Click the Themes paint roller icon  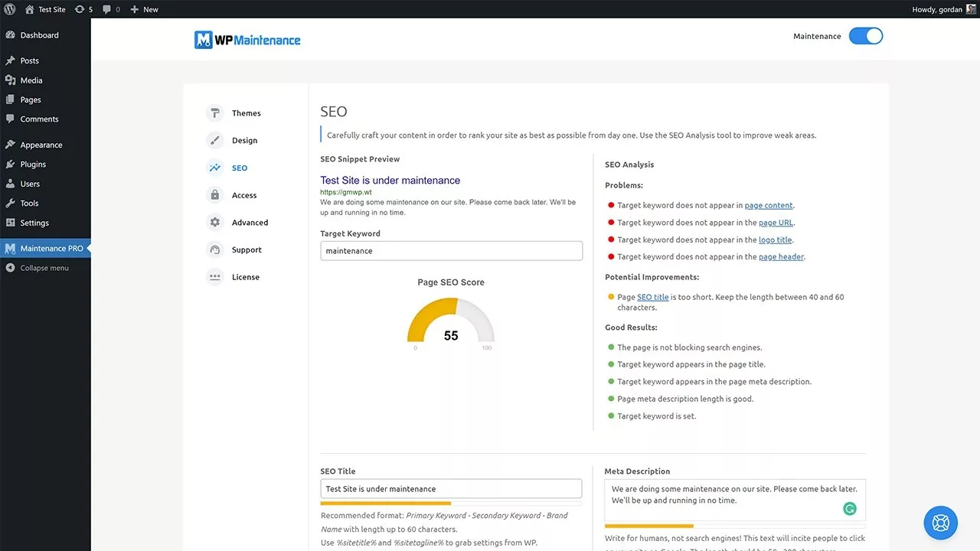coord(215,113)
